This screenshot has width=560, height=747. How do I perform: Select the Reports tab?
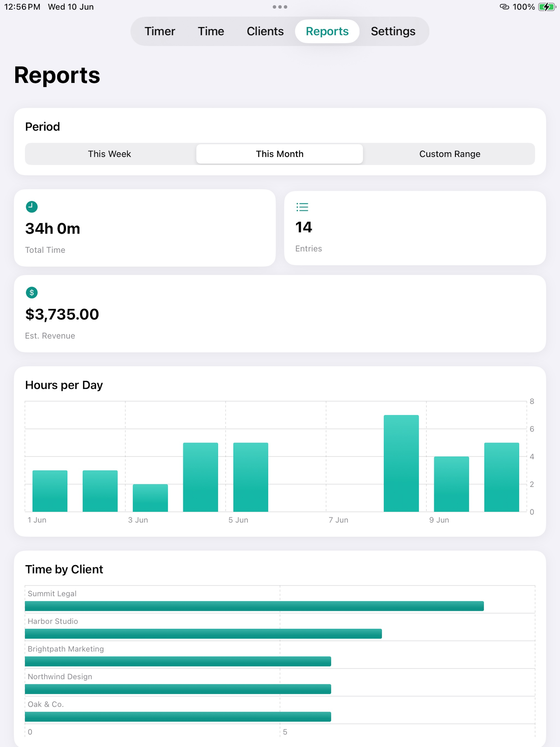tap(327, 31)
